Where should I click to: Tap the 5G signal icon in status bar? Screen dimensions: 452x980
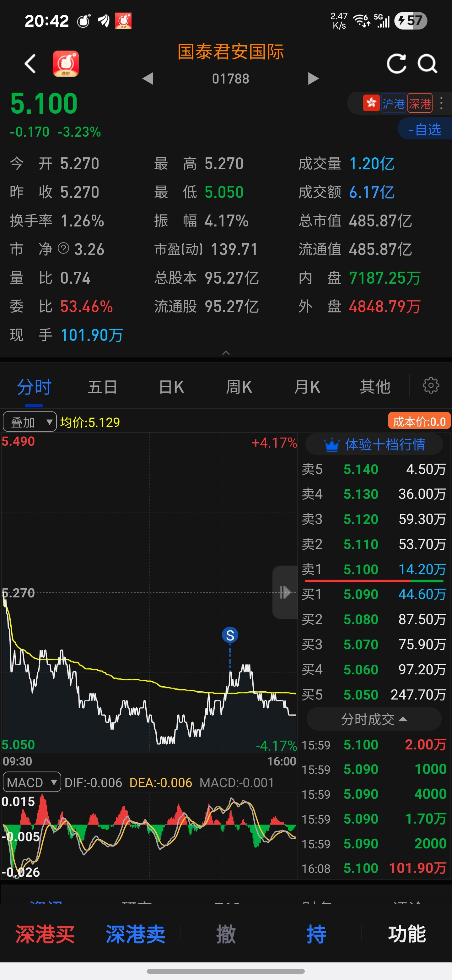382,20
